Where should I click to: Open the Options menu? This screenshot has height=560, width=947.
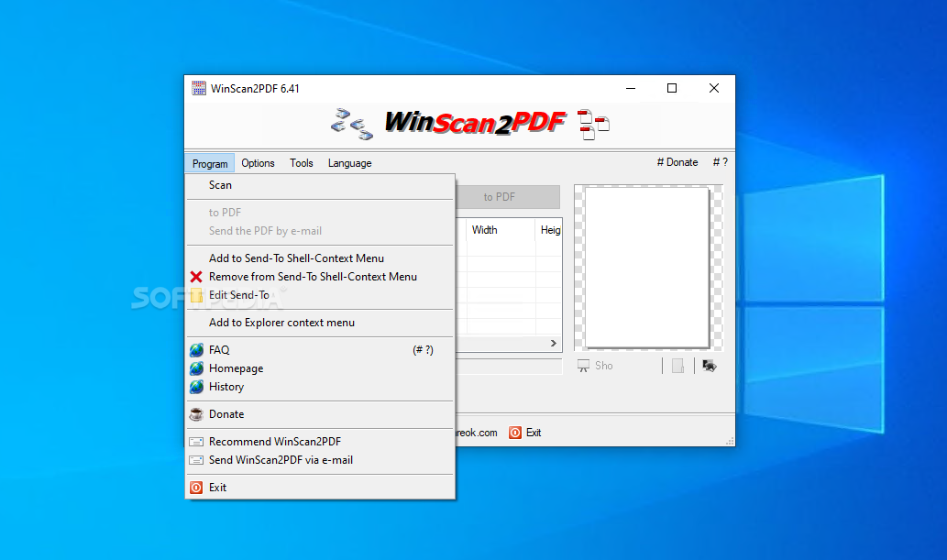258,163
